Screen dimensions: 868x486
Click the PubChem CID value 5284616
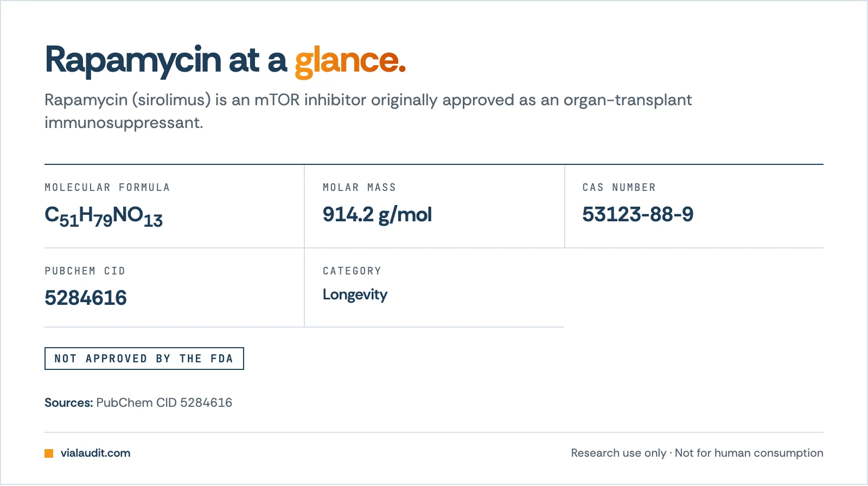tap(86, 298)
